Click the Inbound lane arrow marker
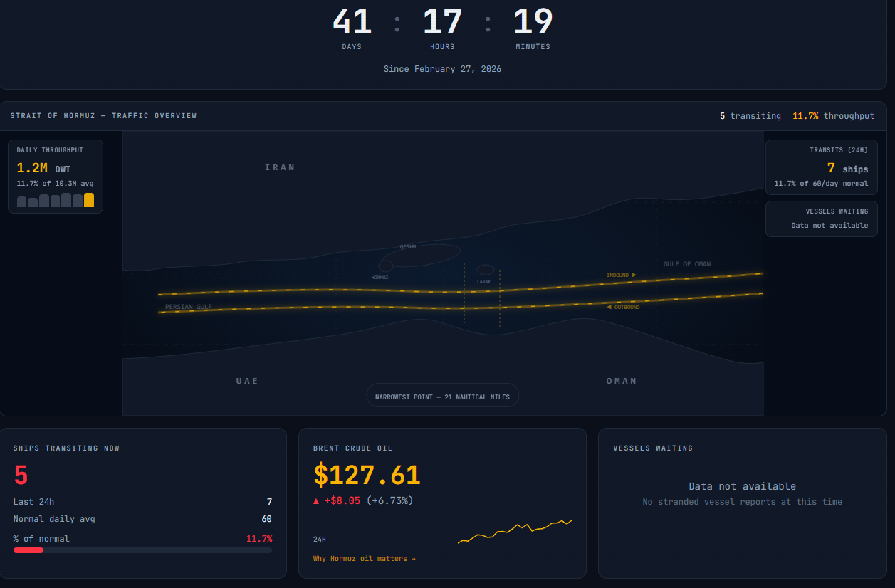 pyautogui.click(x=634, y=275)
